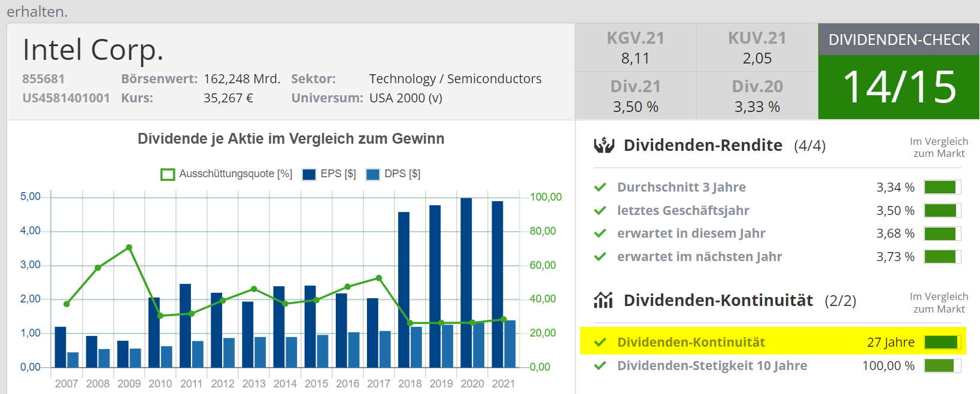
Task: Click the DIVIDENDEN-CHECK header
Action: (x=899, y=40)
